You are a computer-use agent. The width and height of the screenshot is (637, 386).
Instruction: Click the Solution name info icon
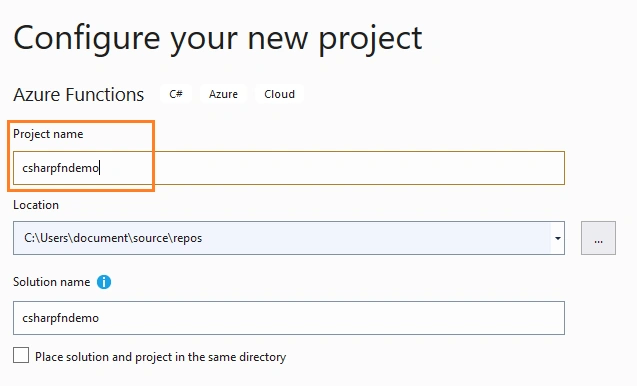point(104,282)
